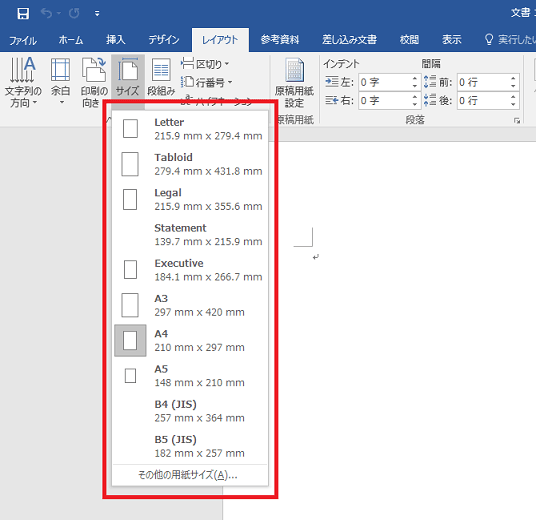Open manuscript paper settings (原稿用紙設定)
The width and height of the screenshot is (536, 520).
click(x=294, y=83)
